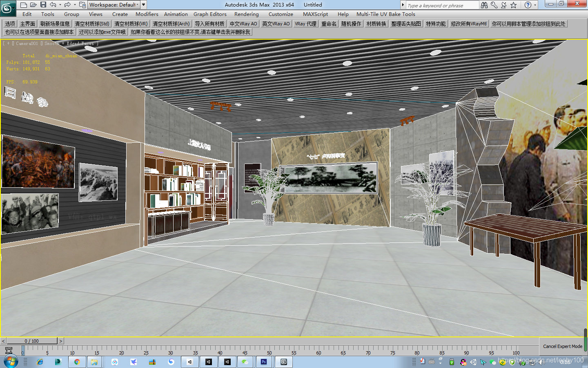The image size is (588, 368).
Task: Click the Cancel Expert Mode button
Action: [562, 346]
